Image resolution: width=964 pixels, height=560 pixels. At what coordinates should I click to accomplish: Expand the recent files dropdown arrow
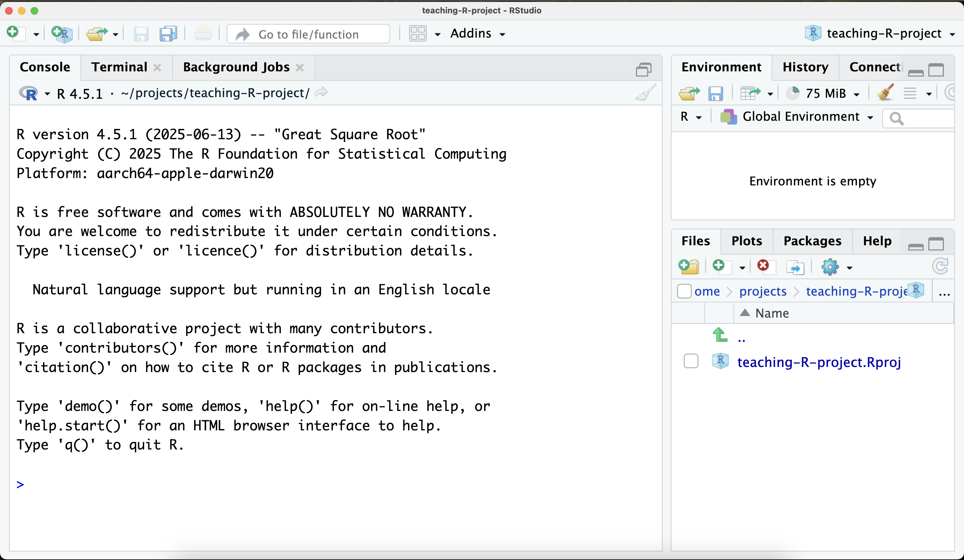(x=115, y=34)
